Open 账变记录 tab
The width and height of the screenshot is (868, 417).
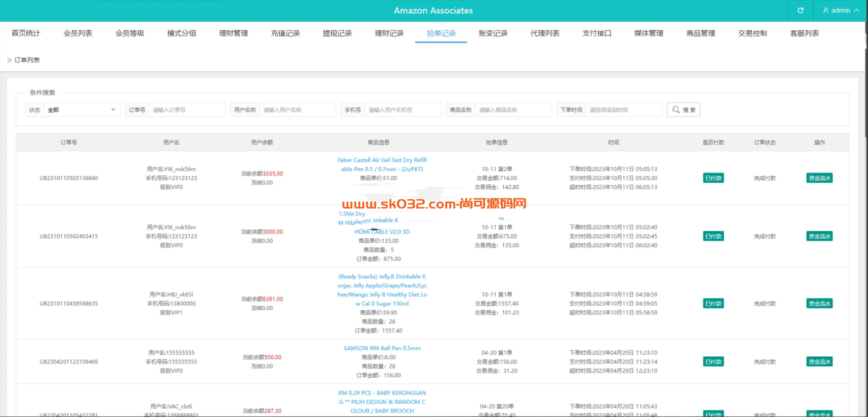click(x=493, y=33)
